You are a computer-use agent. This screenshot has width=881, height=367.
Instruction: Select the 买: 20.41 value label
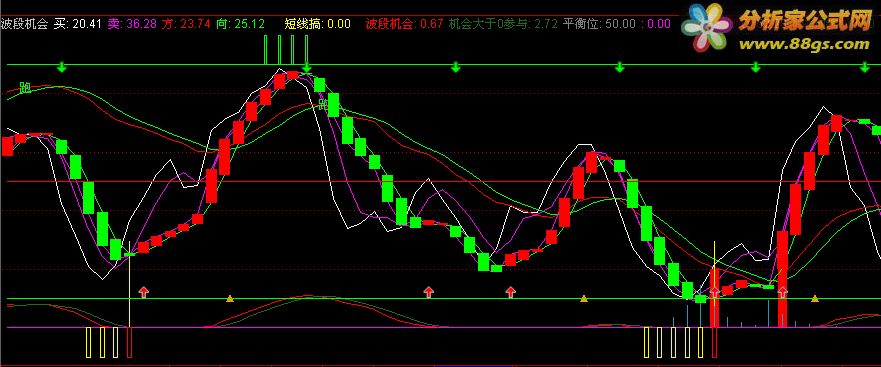tap(78, 24)
